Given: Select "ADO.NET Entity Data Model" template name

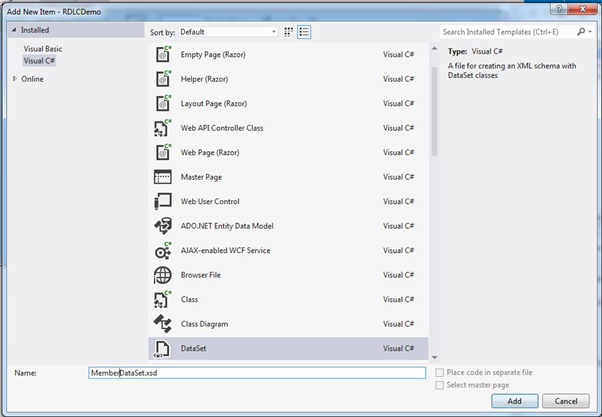Looking at the screenshot, I should click(227, 226).
